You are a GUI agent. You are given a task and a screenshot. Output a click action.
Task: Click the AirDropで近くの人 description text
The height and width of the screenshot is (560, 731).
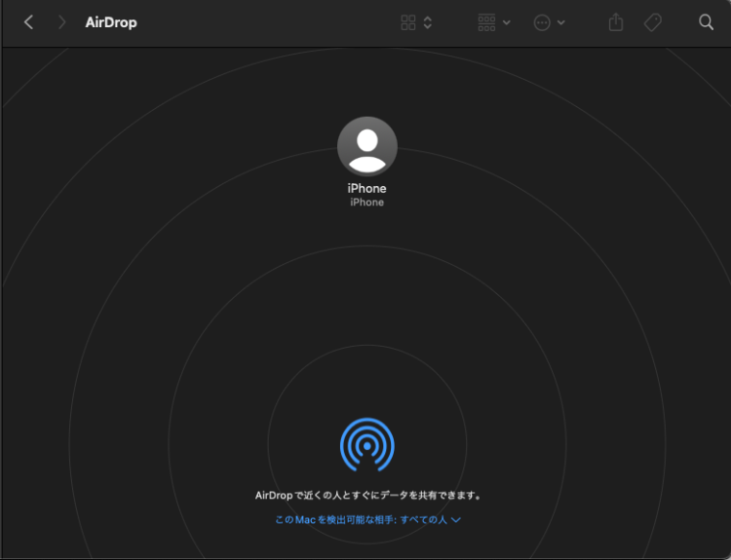(x=367, y=496)
